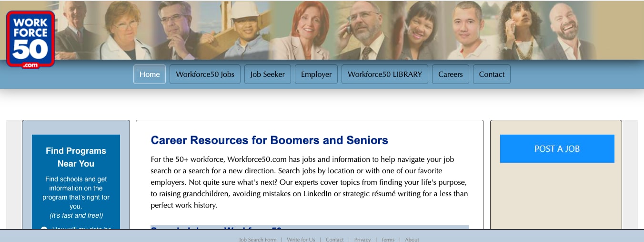The height and width of the screenshot is (242, 644).
Task: Open the Terms footer link
Action: click(388, 239)
